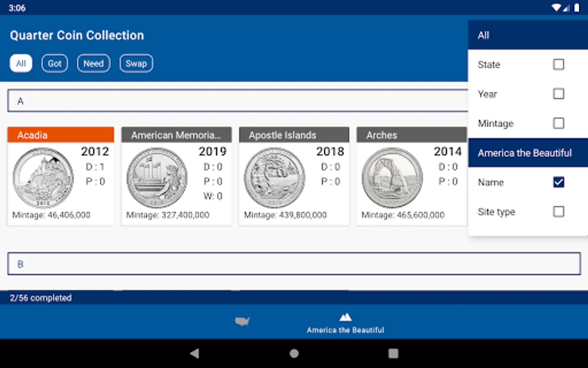
Task: Tap 'Mintage: 439,800,000' on Apostle Islands card
Action: point(285,215)
